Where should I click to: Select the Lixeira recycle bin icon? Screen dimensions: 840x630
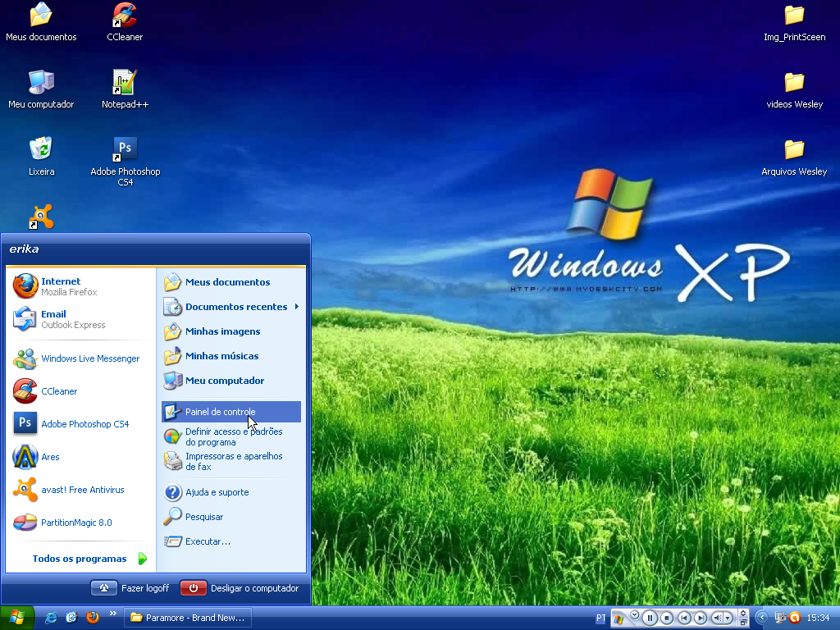41,156
